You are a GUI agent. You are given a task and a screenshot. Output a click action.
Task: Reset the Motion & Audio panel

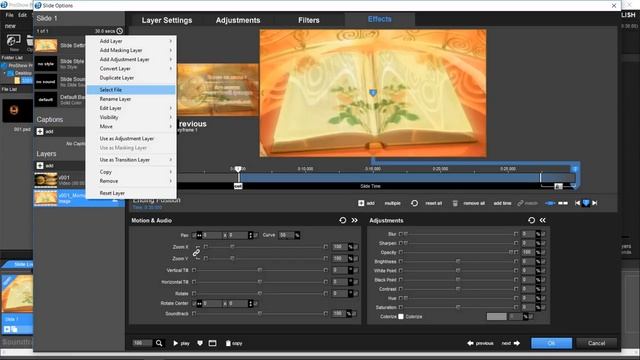[x=343, y=220]
